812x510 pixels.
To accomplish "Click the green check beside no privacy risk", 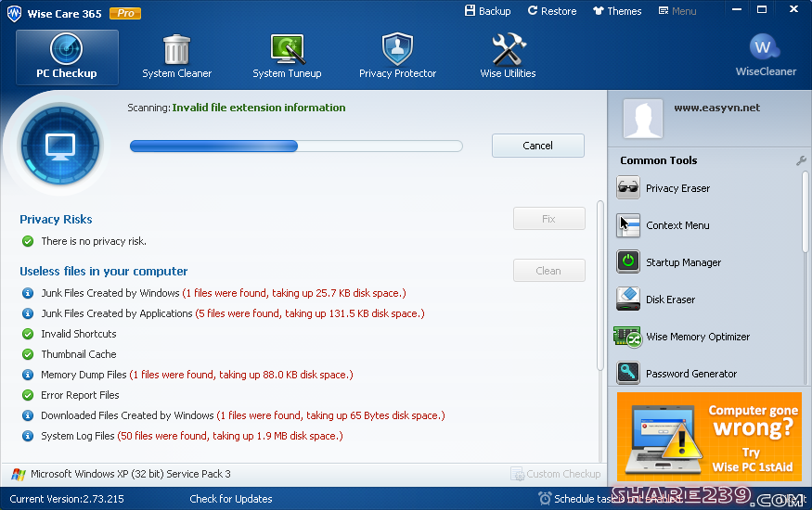I will tap(28, 241).
